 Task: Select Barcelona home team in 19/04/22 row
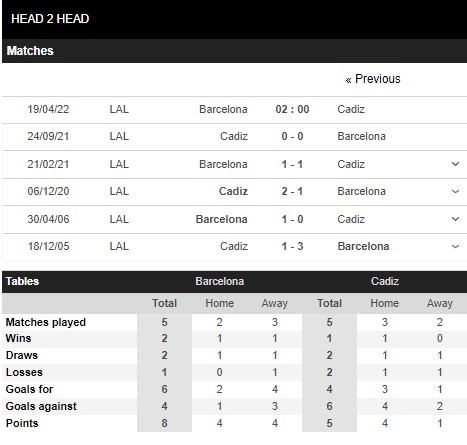click(x=223, y=109)
